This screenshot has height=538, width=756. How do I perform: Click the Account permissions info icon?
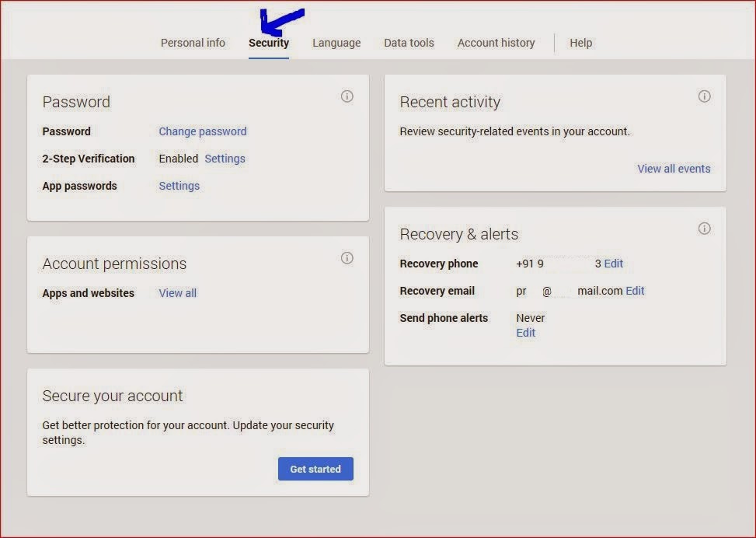[x=347, y=257]
